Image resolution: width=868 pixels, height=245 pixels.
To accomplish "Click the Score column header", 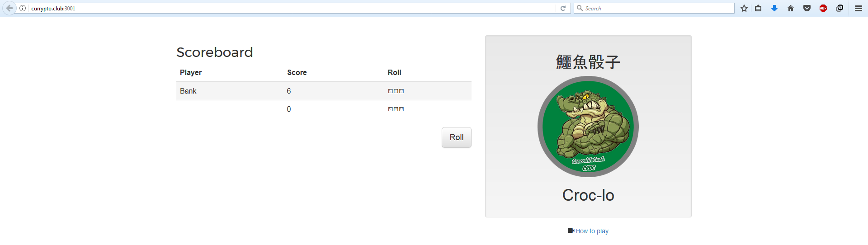I will [297, 72].
